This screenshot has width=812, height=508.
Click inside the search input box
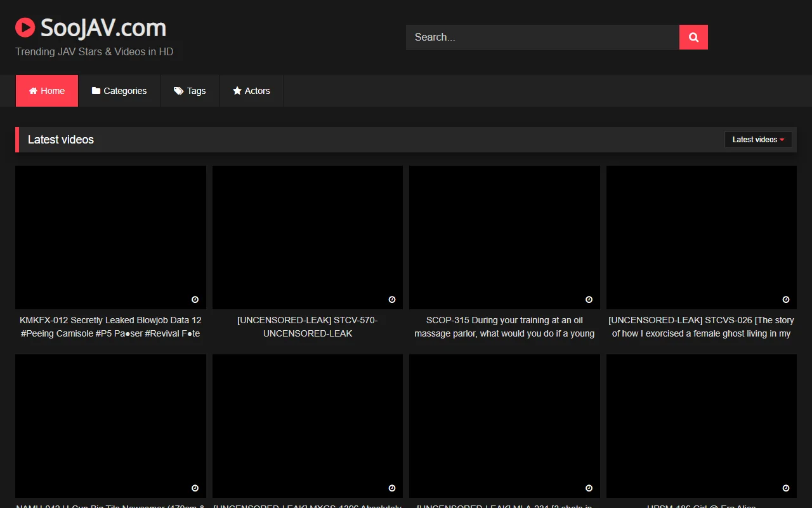[x=542, y=37]
